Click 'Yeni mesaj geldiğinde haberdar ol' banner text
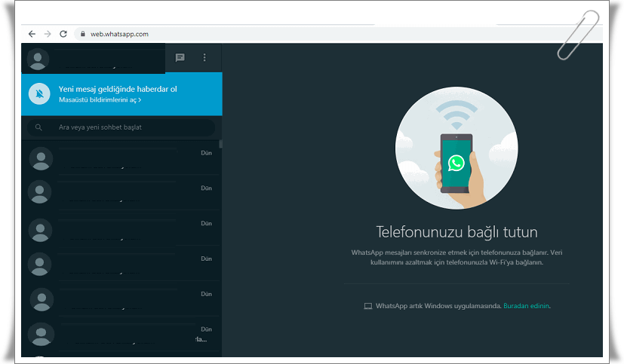The image size is (624, 364). [118, 89]
